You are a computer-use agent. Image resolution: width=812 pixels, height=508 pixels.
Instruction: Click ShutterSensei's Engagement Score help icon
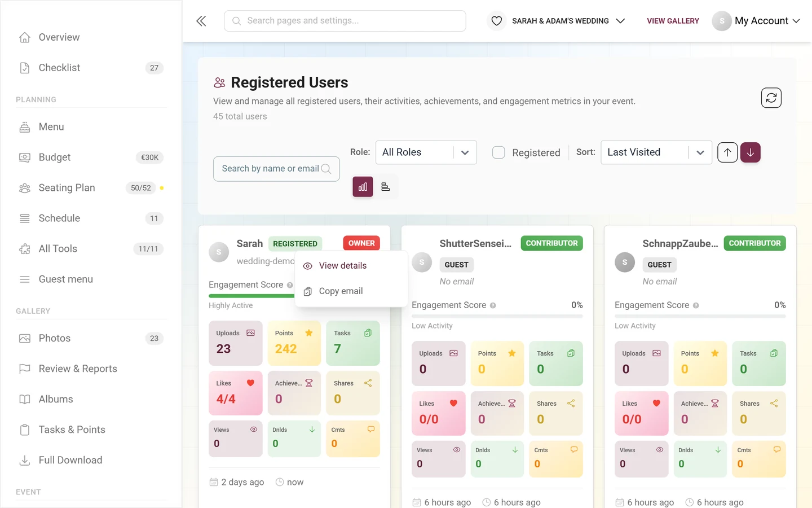(x=493, y=305)
